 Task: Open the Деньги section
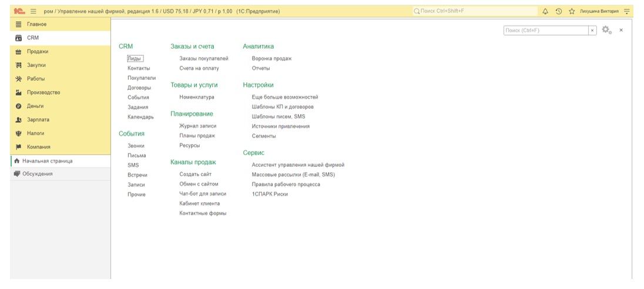point(35,106)
